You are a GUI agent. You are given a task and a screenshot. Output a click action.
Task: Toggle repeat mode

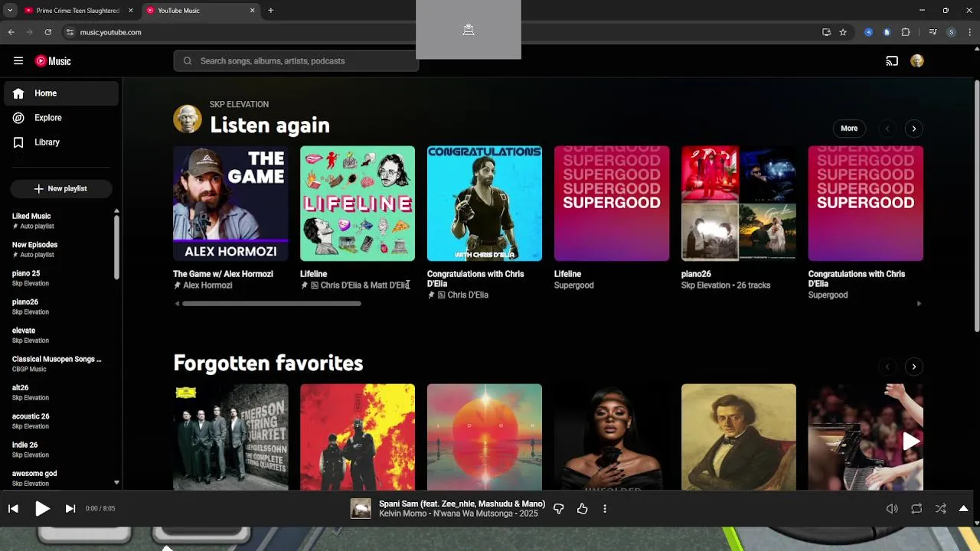click(x=916, y=508)
